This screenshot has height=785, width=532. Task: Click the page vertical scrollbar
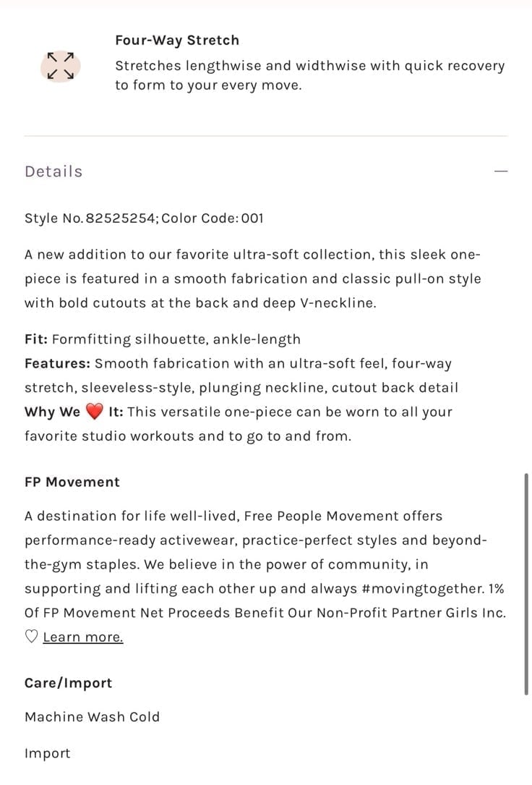[x=526, y=584]
